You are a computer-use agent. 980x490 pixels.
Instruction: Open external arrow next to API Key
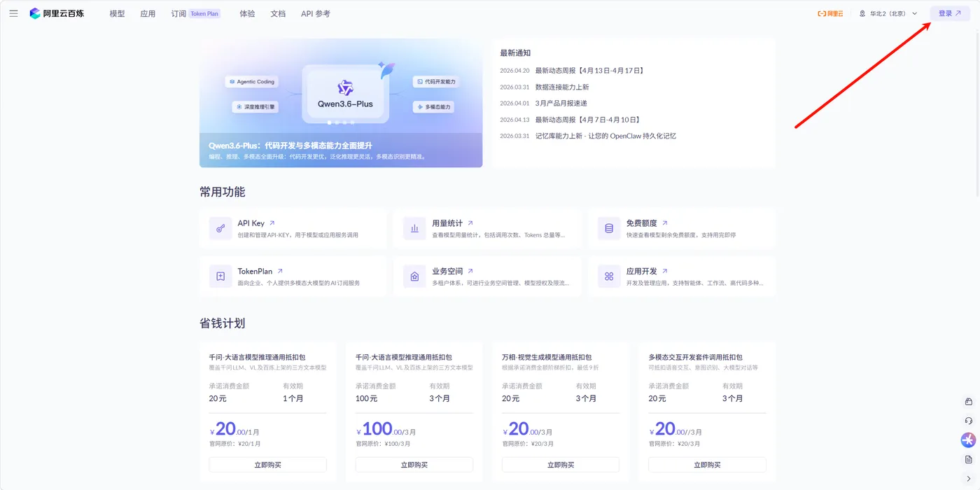click(272, 223)
